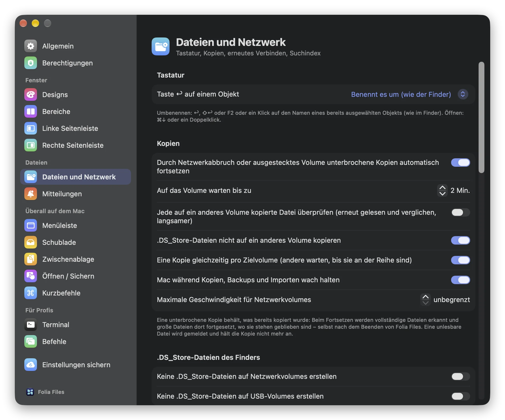This screenshot has width=505, height=420.
Task: Open the Terminal icon in sidebar
Action: (31, 325)
